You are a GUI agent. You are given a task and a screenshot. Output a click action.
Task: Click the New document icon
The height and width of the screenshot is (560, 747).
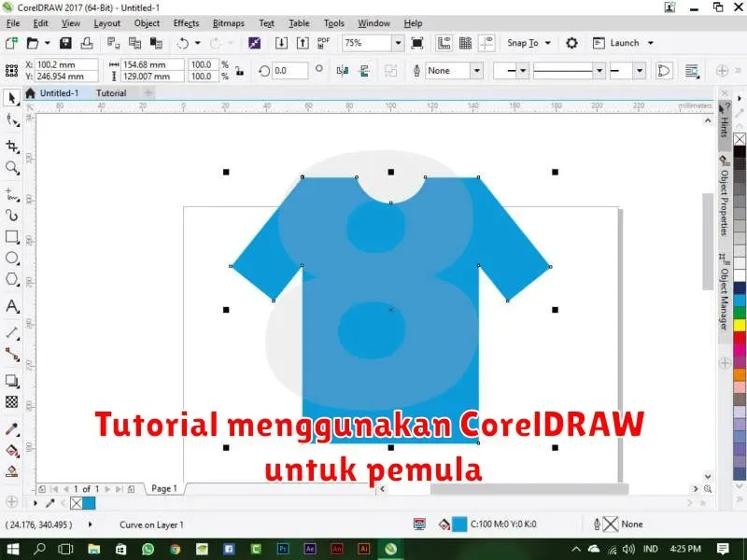click(11, 43)
